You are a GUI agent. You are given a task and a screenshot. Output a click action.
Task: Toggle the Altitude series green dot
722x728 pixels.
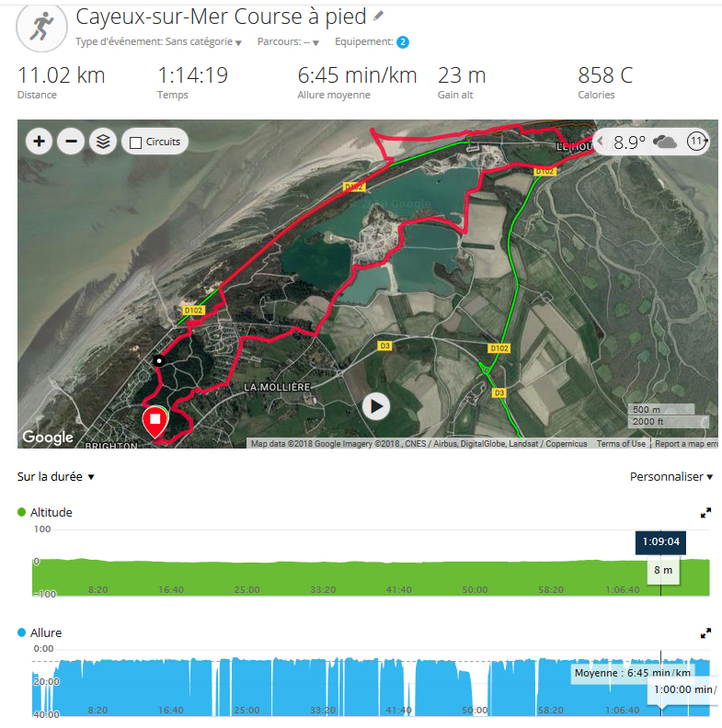click(21, 512)
